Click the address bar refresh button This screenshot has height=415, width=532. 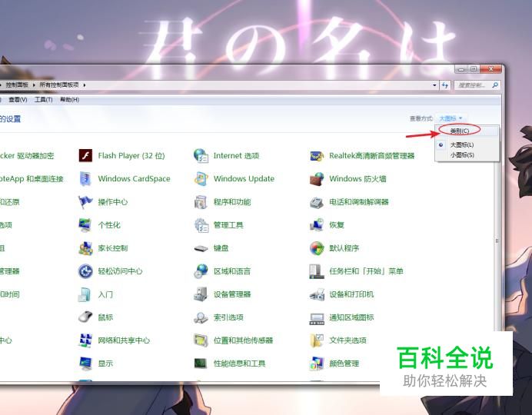click(x=445, y=85)
